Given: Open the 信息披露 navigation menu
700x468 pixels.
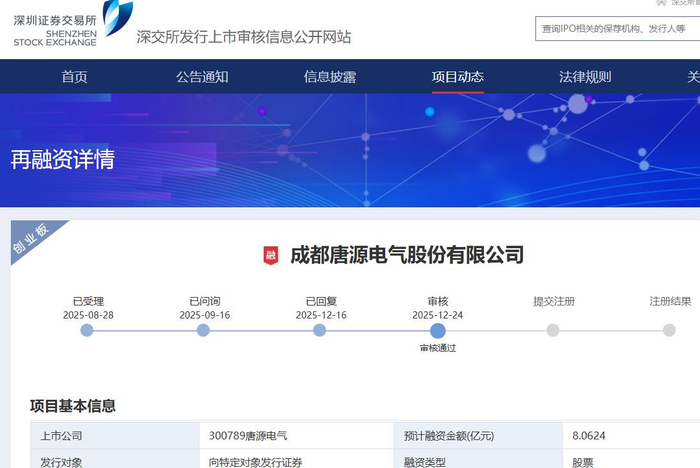Looking at the screenshot, I should click(330, 77).
